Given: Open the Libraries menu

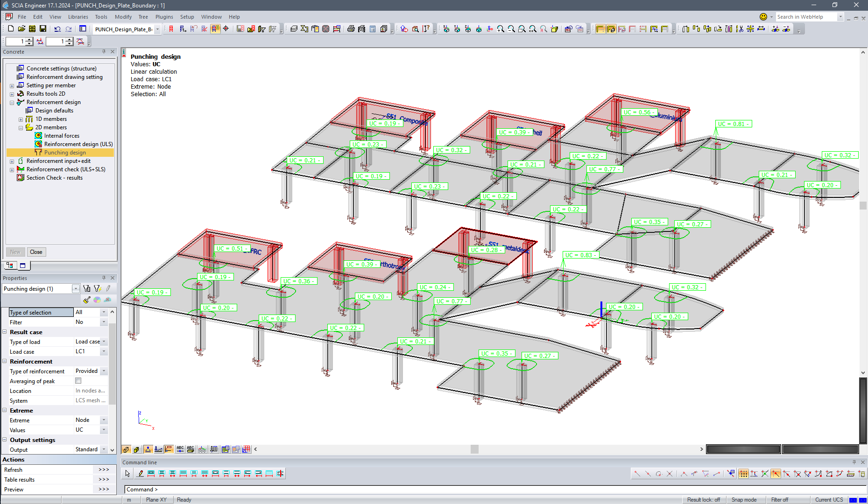Looking at the screenshot, I should 78,17.
